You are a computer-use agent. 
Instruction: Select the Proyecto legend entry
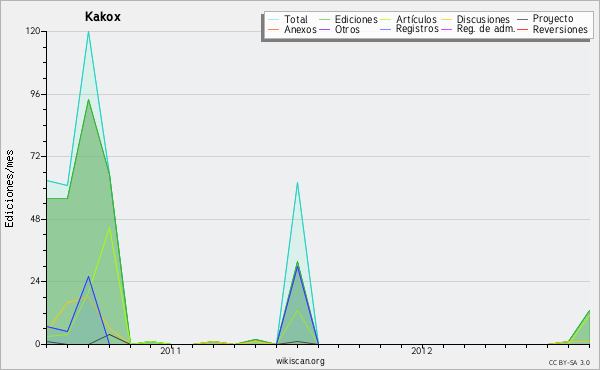pyautogui.click(x=553, y=19)
